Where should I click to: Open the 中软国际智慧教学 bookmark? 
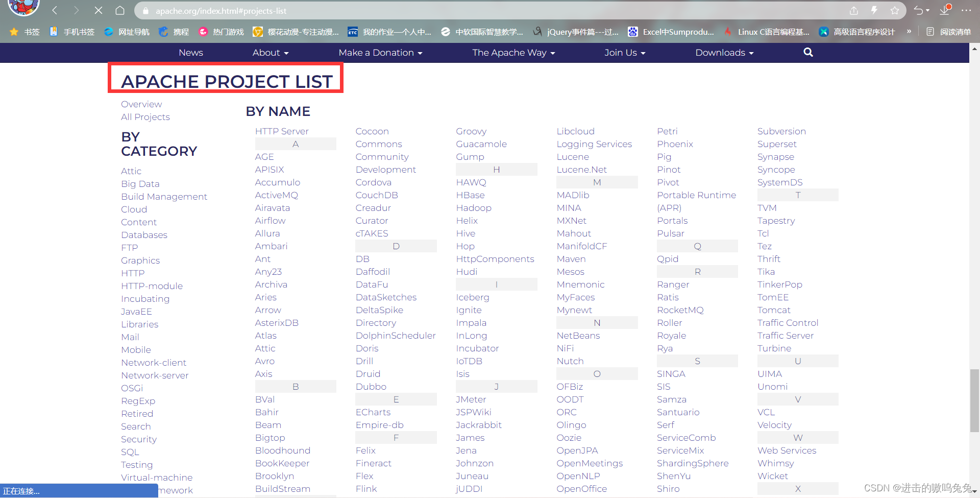point(482,32)
